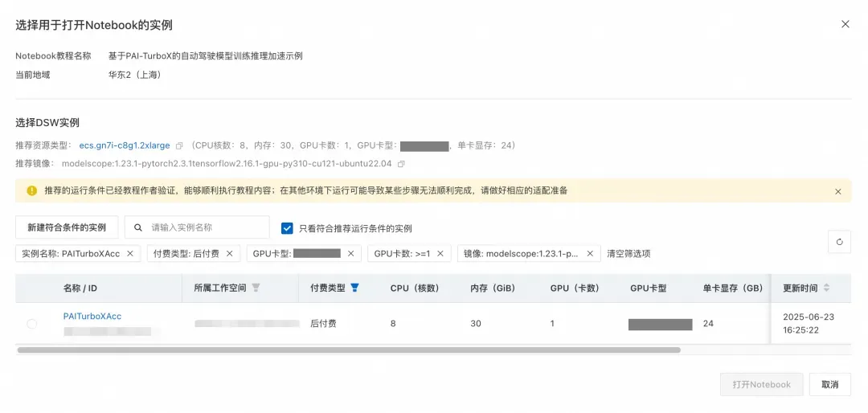Click the 单卡显存（GB） column header
Image resolution: width=868 pixels, height=413 pixels.
733,288
